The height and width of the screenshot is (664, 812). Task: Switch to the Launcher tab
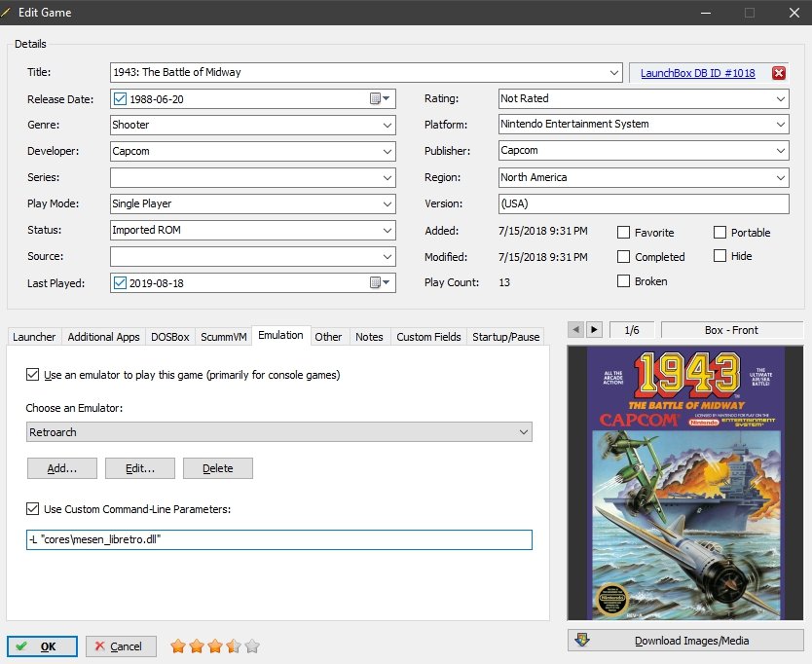[x=34, y=337]
